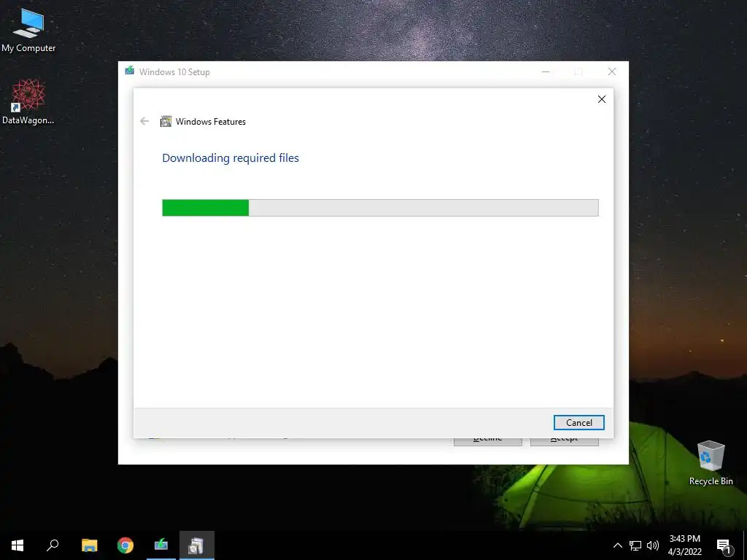The width and height of the screenshot is (747, 560).
Task: Open the DataWagon desktop shortcut
Action: [x=28, y=102]
